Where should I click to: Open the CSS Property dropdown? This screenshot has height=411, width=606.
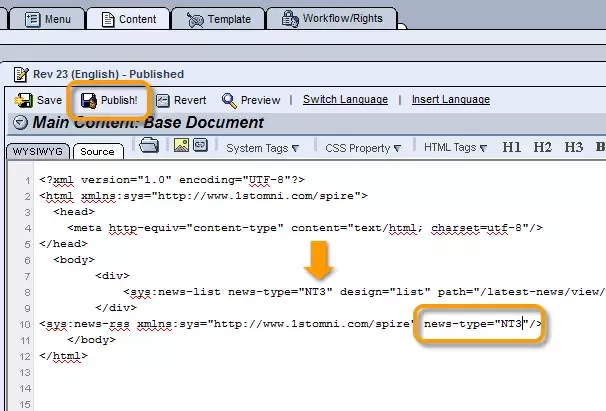[361, 148]
